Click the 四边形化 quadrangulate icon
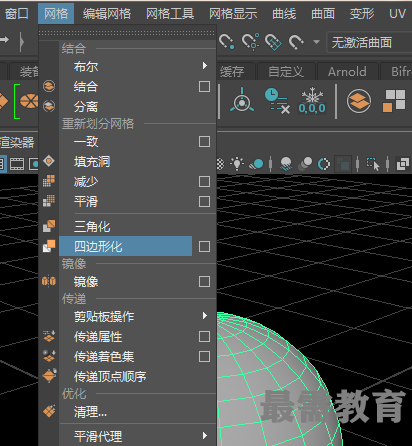412x446 pixels. 49,246
